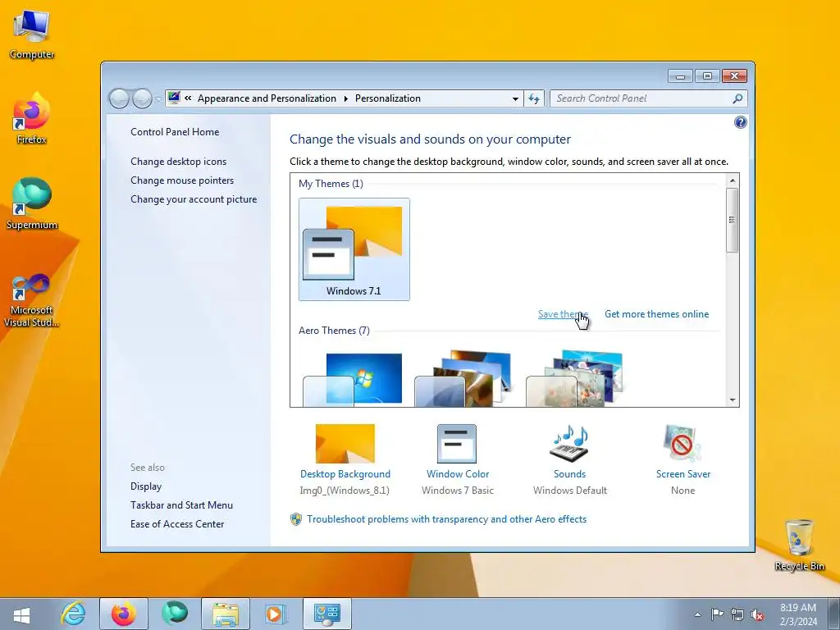Open the recent pages dropdown arrow
Viewport: 840px width, 630px height.
tap(158, 99)
